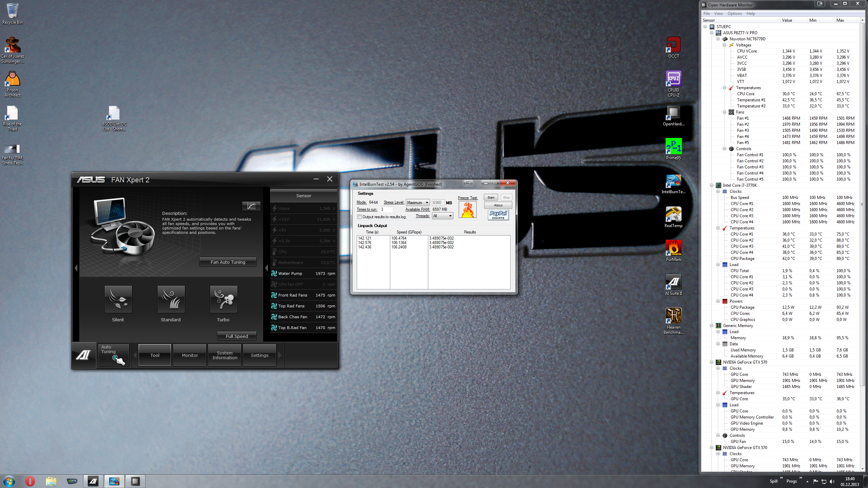Image resolution: width=868 pixels, height=488 pixels.
Task: Collapse the Powers node
Action: [718, 301]
